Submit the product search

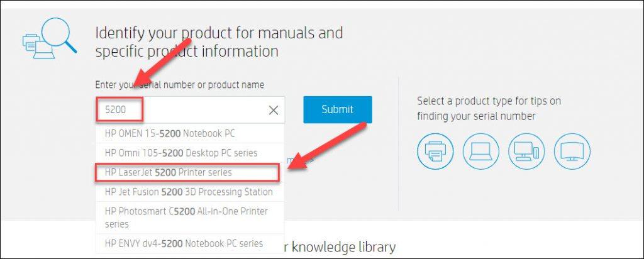pyautogui.click(x=338, y=109)
